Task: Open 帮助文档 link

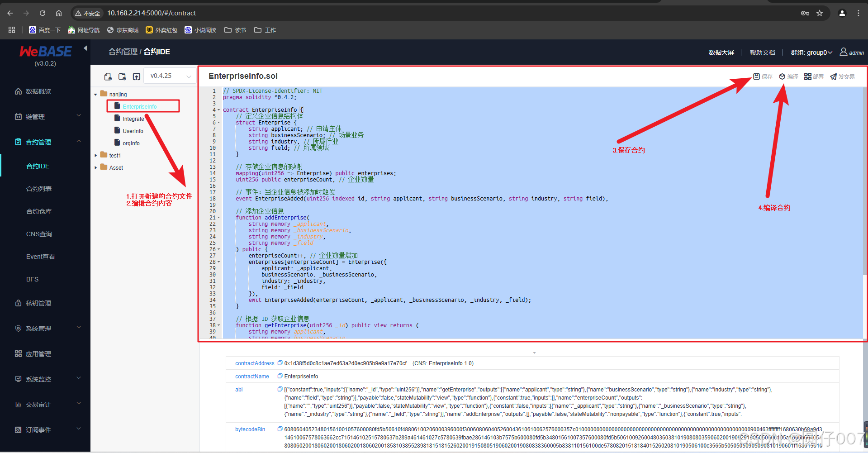Action: pos(763,52)
